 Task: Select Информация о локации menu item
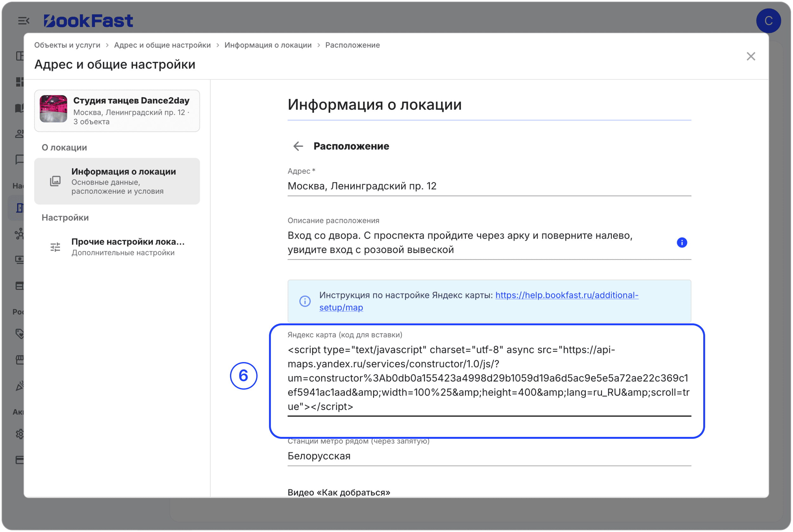point(117,181)
